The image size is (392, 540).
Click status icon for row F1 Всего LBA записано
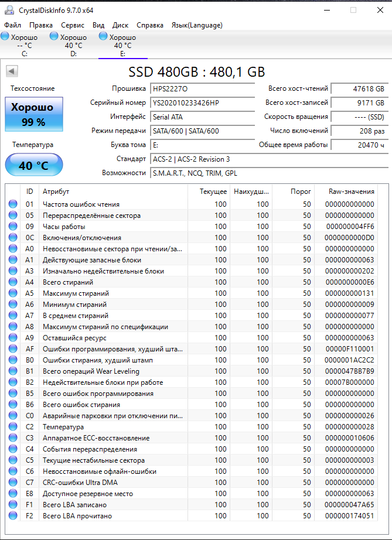point(13,504)
